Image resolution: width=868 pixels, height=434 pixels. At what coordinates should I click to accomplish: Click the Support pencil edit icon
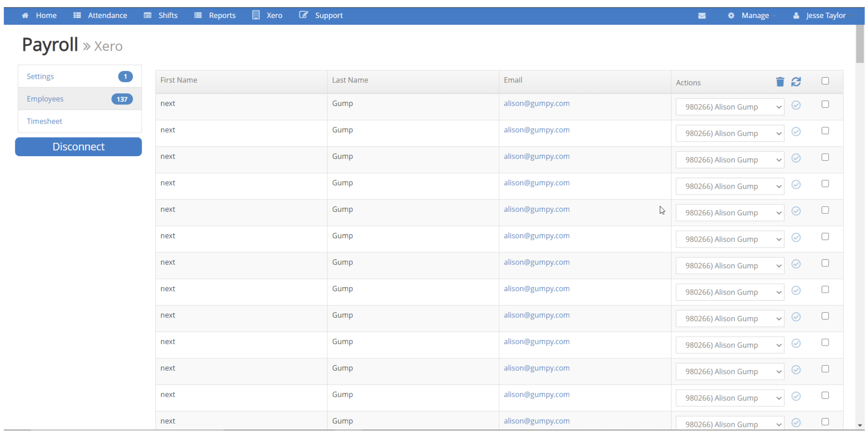(303, 15)
